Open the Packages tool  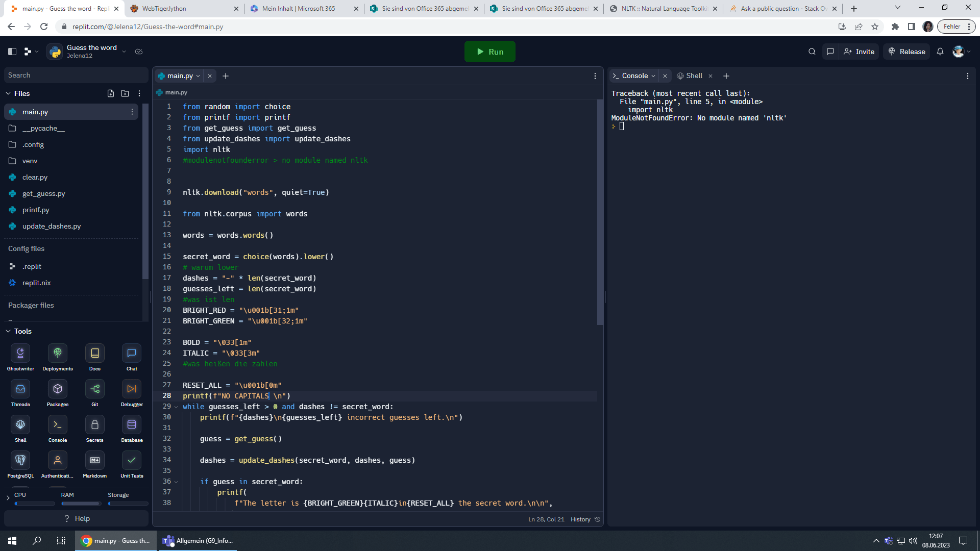click(x=58, y=389)
